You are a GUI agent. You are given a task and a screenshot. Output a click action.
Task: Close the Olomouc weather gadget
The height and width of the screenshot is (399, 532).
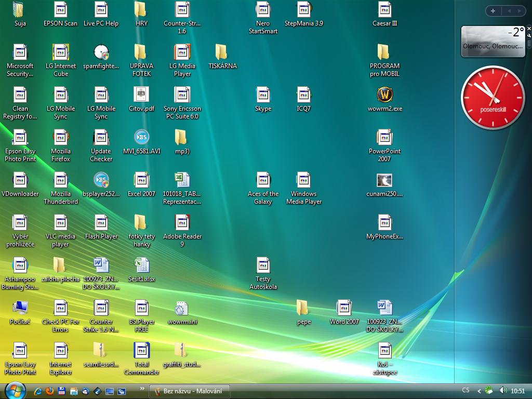point(529,29)
